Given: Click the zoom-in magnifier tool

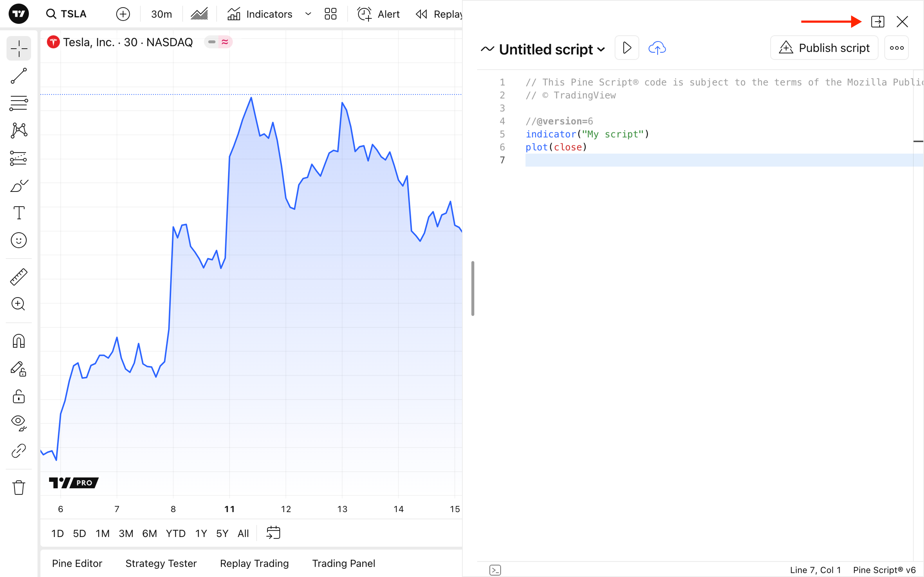Looking at the screenshot, I should (x=18, y=304).
